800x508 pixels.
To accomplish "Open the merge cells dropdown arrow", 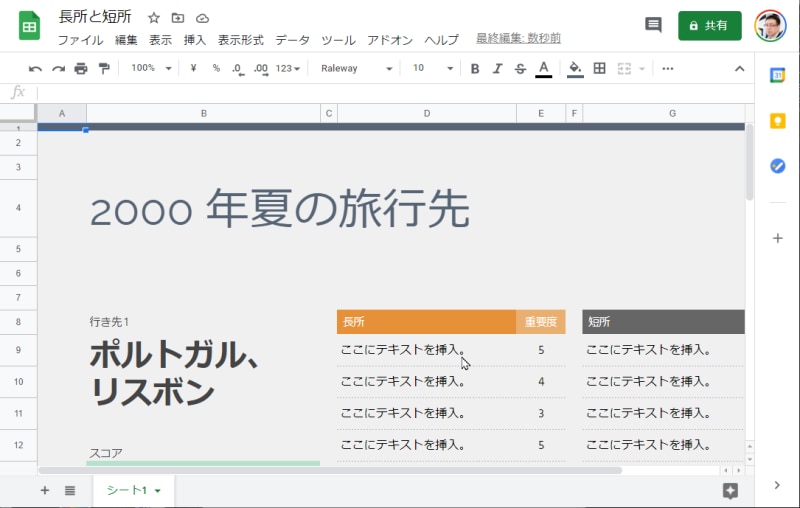I will [642, 68].
